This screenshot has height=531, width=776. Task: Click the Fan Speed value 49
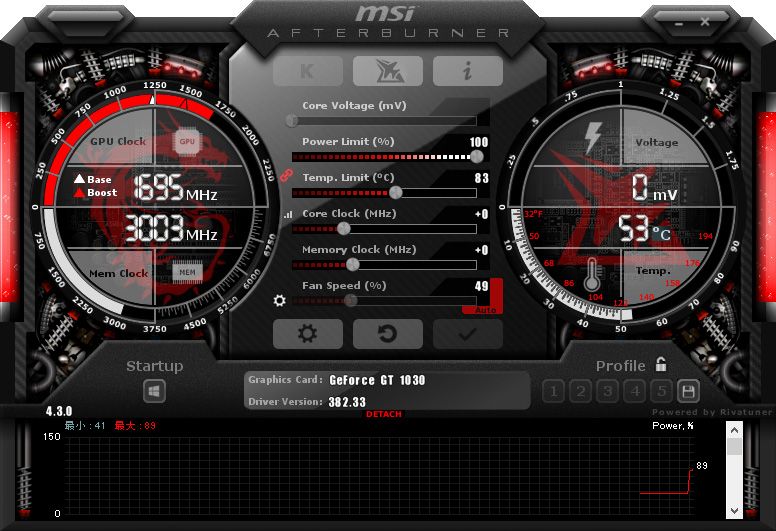pyautogui.click(x=482, y=286)
